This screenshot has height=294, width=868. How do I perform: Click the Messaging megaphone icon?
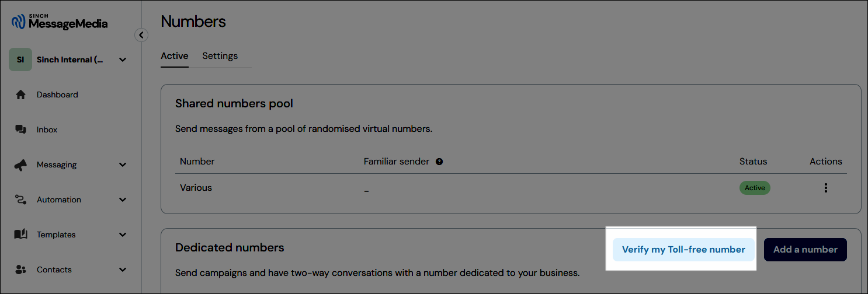[21, 165]
